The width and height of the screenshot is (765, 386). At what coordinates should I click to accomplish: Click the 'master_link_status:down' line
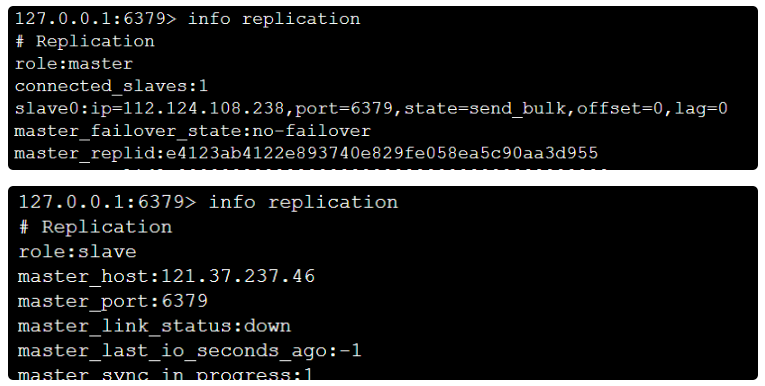click(154, 326)
